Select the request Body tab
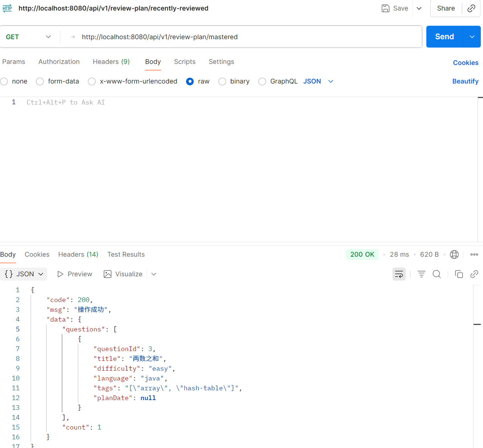This screenshot has height=448, width=483. tap(153, 61)
